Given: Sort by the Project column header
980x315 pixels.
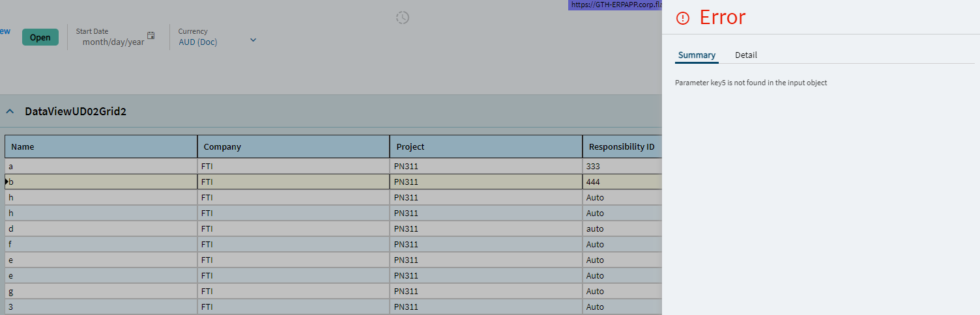Looking at the screenshot, I should coord(486,146).
